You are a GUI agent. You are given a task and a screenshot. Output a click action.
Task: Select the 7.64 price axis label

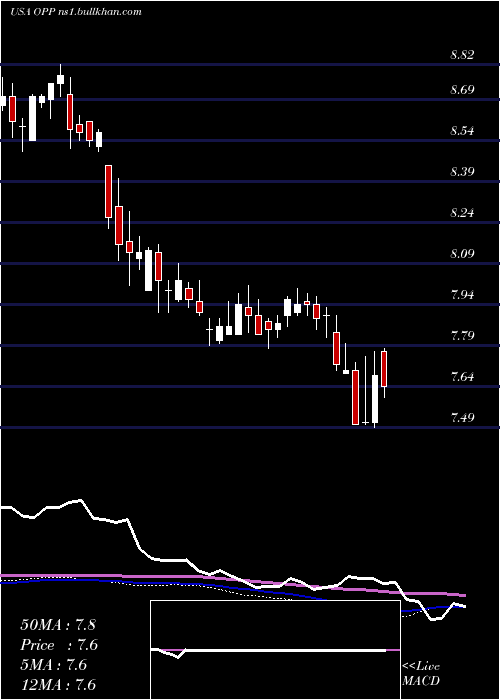click(x=462, y=377)
